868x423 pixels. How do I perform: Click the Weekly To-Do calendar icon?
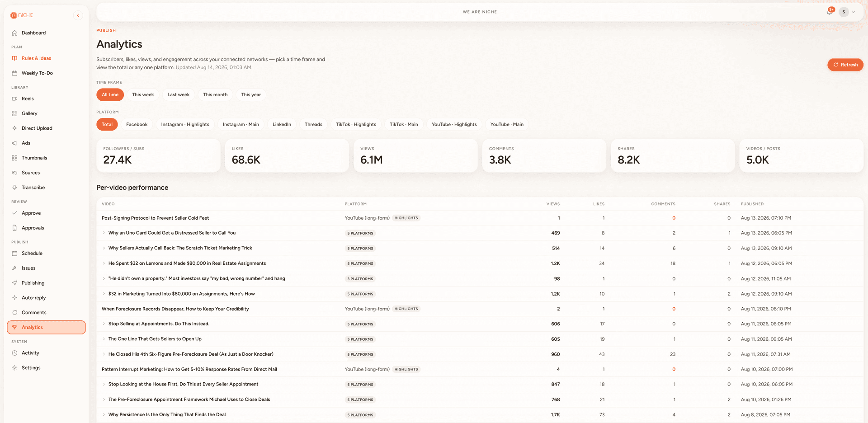point(14,73)
